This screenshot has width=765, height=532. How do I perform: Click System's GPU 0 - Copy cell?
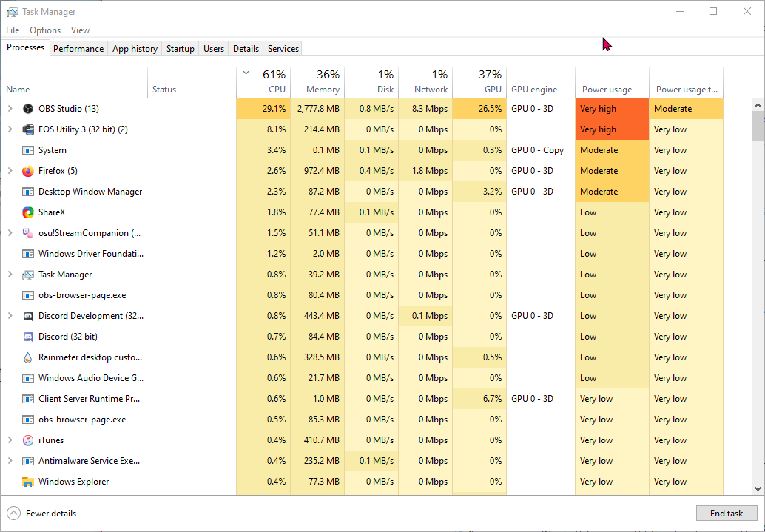pos(541,150)
